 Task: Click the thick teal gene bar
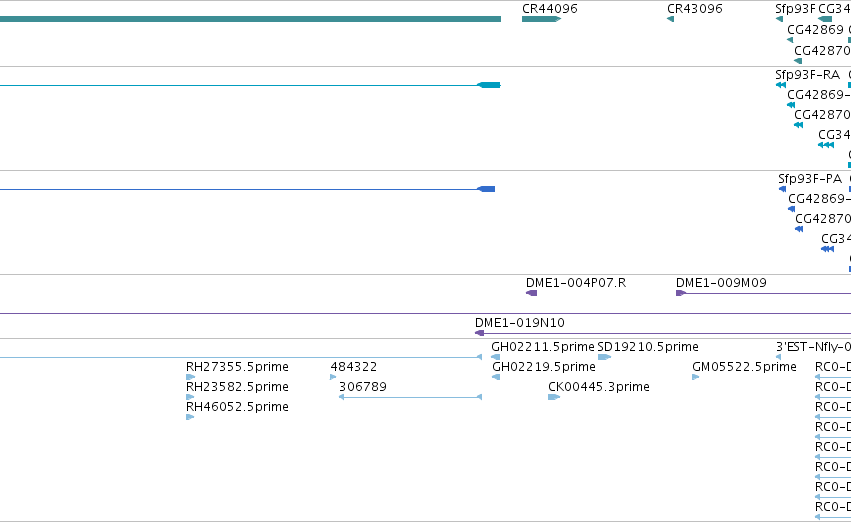[x=250, y=19]
